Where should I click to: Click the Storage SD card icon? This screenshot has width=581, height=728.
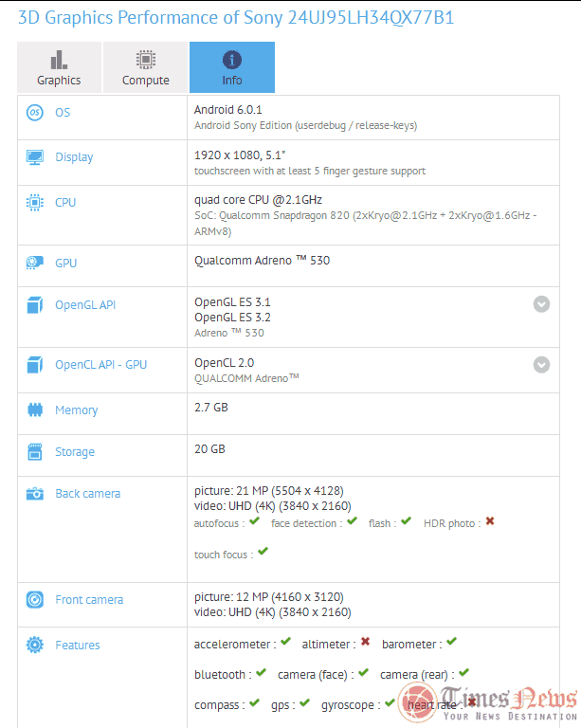click(x=35, y=452)
